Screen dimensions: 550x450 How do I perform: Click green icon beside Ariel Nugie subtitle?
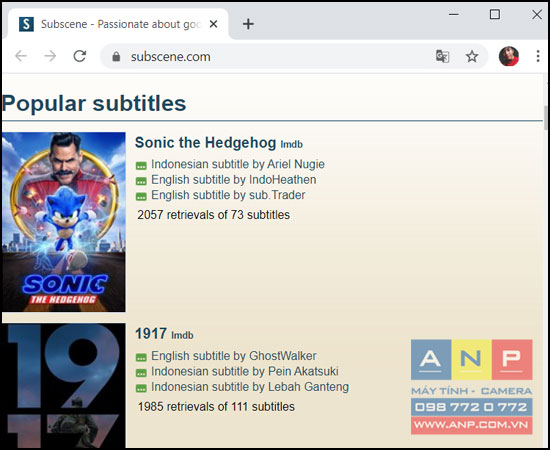coord(141,166)
